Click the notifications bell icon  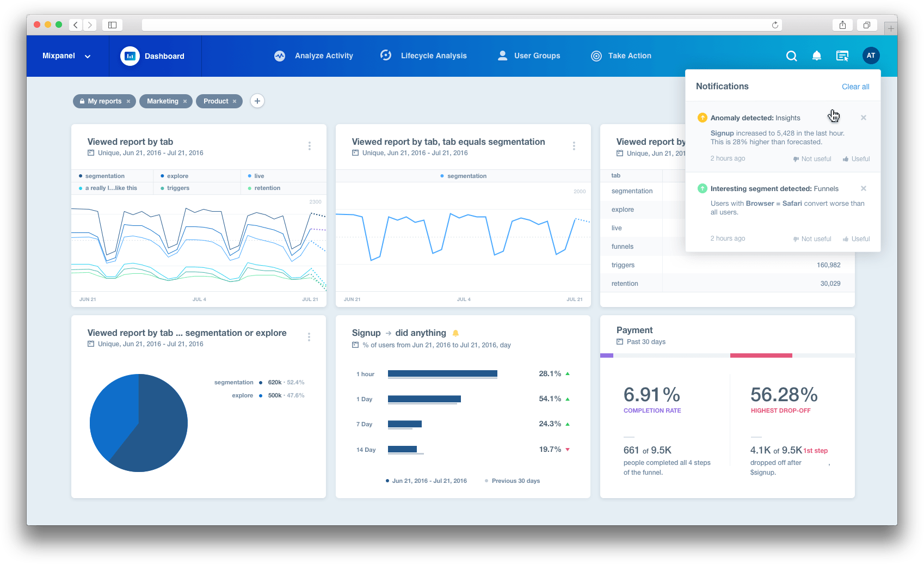816,56
